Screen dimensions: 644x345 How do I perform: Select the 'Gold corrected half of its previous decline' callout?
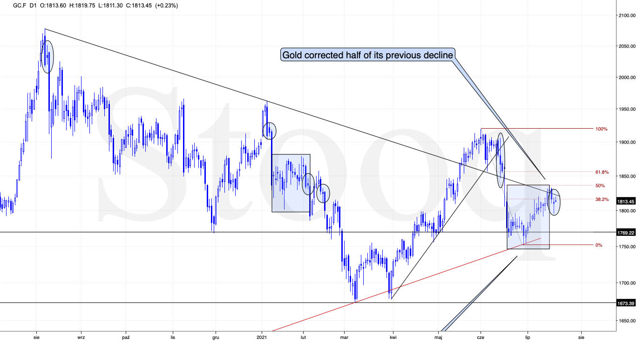click(368, 55)
